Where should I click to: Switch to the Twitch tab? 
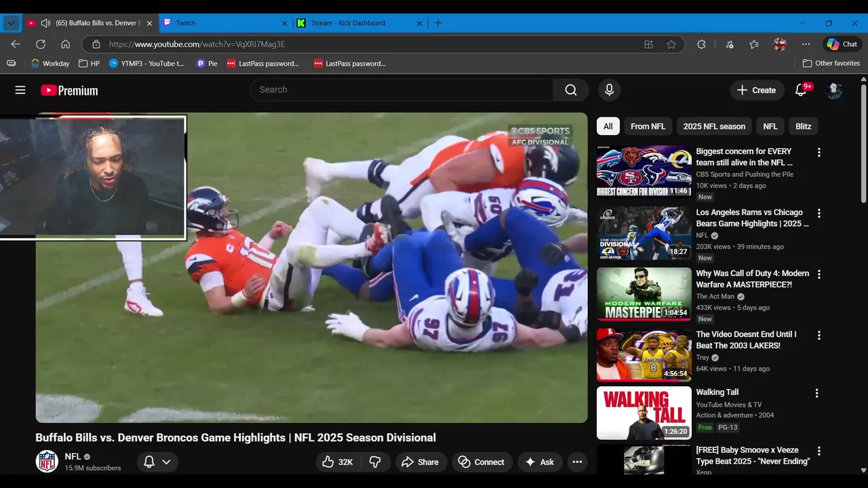224,23
